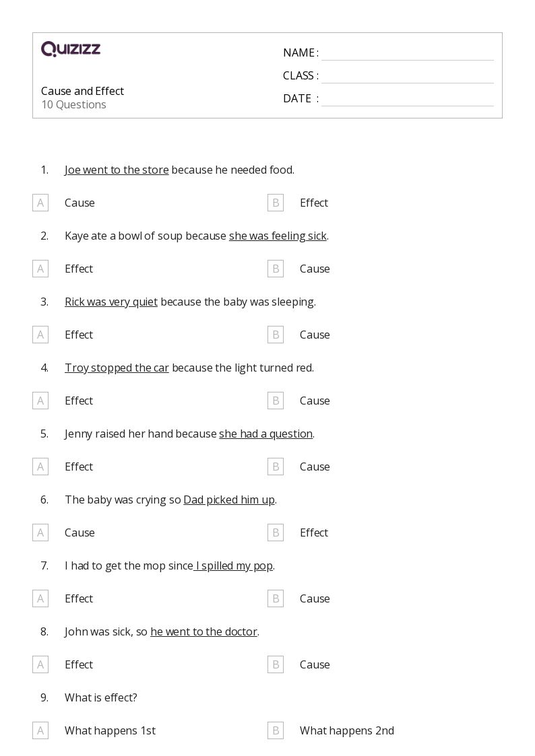Select box B Effect for question 6
This screenshot has width=535, height=756.
click(276, 532)
